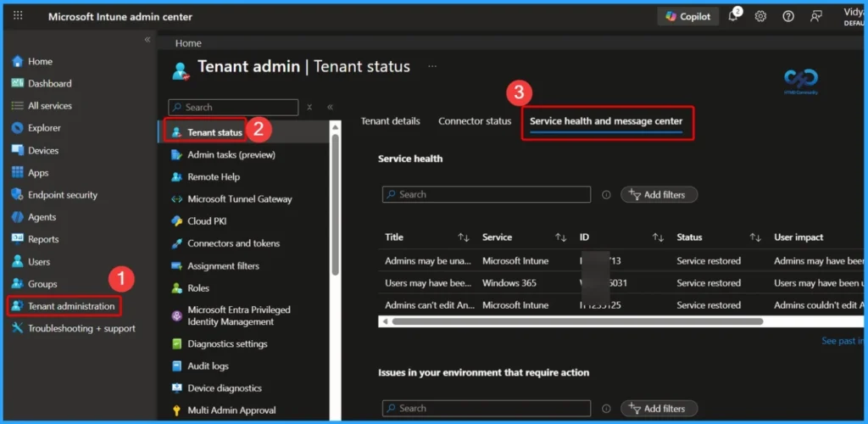Open Troubleshooting + support in sidebar
Image resolution: width=868 pixels, height=424 pixels.
coord(74,328)
